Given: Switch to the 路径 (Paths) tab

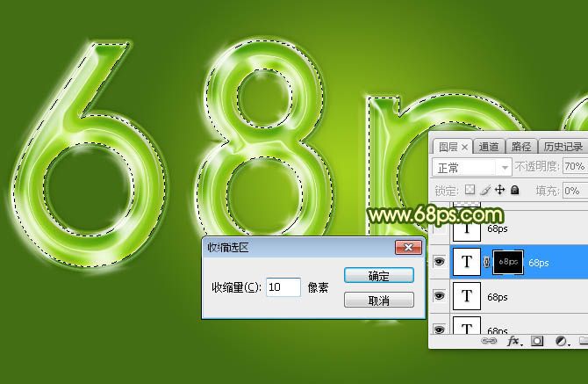Looking at the screenshot, I should coord(520,147).
